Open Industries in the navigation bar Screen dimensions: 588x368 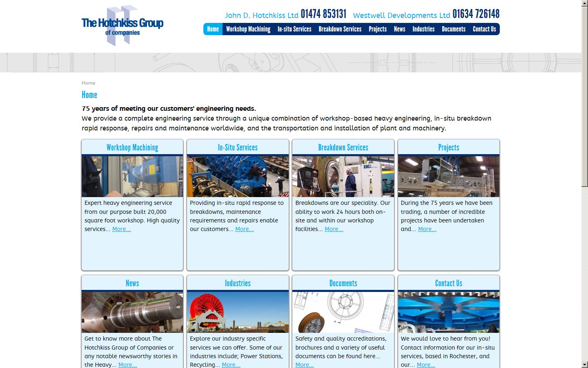point(423,29)
